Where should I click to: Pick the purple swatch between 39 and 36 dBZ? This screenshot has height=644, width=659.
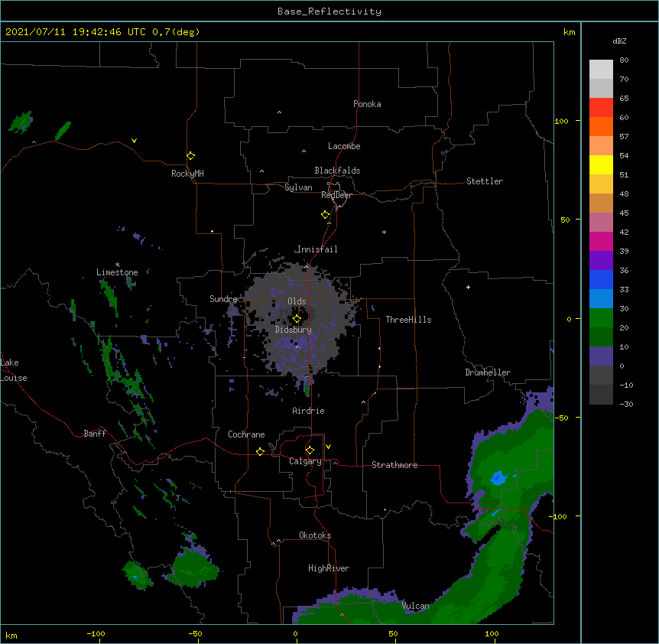point(601,260)
